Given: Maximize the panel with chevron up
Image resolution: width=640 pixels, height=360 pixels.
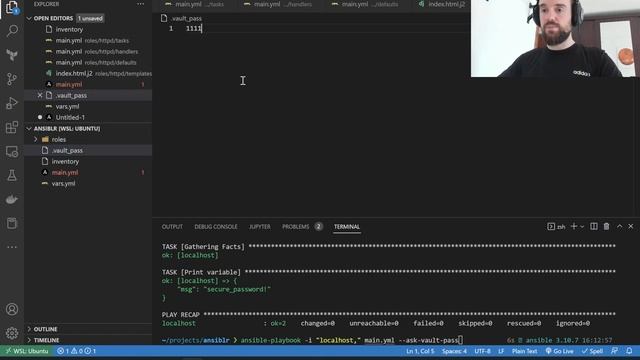Looking at the screenshot, I should click(x=620, y=227).
